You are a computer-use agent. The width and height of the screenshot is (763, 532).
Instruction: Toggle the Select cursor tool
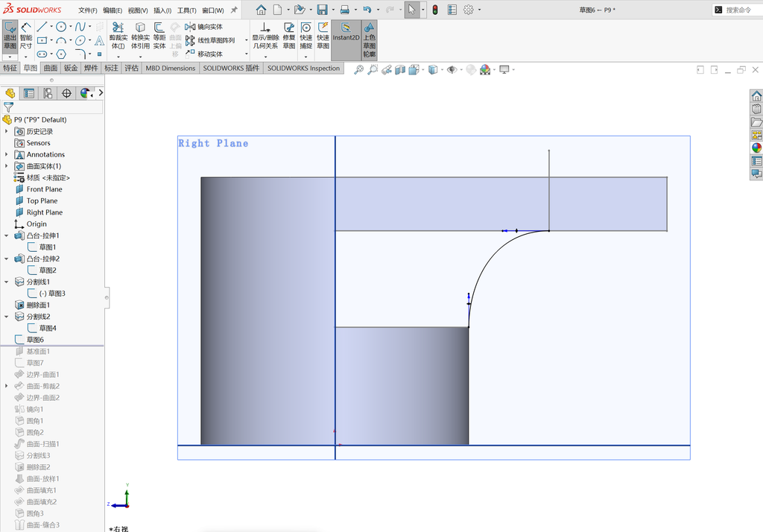coord(411,10)
